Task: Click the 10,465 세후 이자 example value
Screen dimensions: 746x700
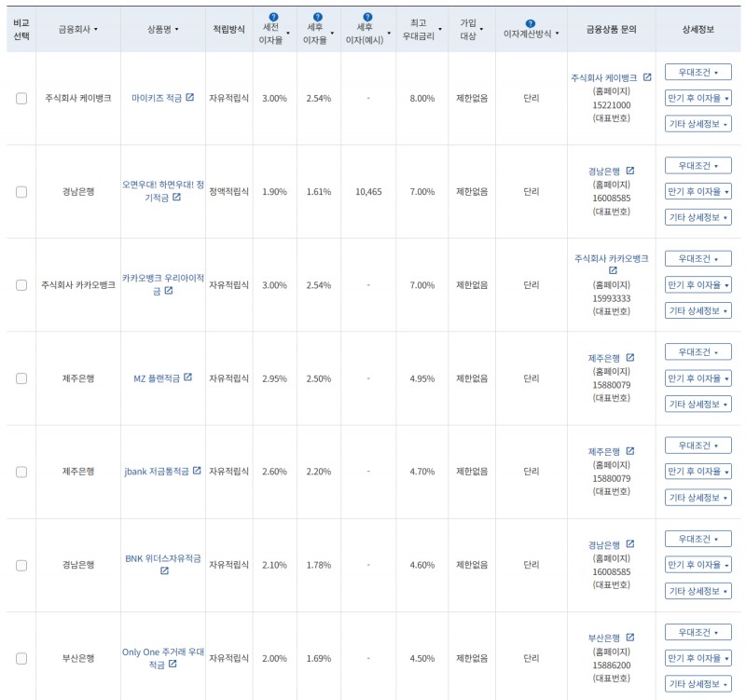Action: point(368,192)
